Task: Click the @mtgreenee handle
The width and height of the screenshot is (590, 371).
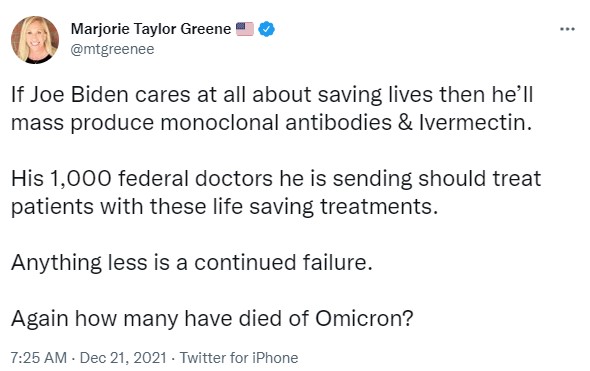Action: 113,49
